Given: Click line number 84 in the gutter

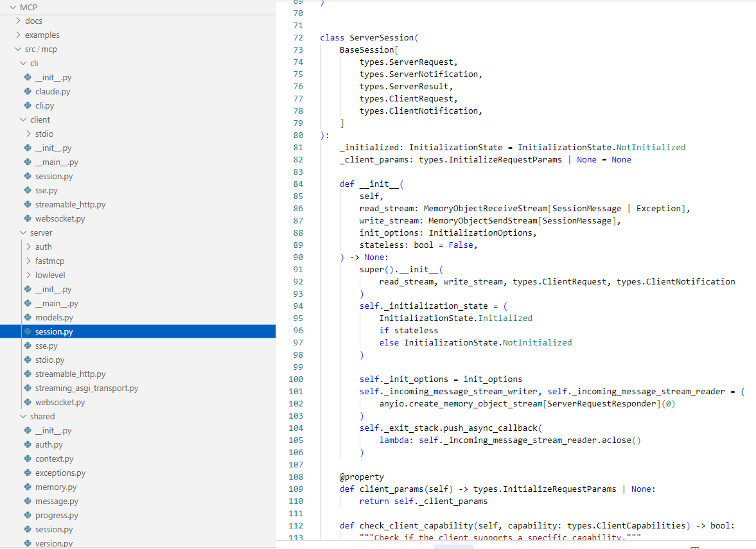Looking at the screenshot, I should click(297, 184).
